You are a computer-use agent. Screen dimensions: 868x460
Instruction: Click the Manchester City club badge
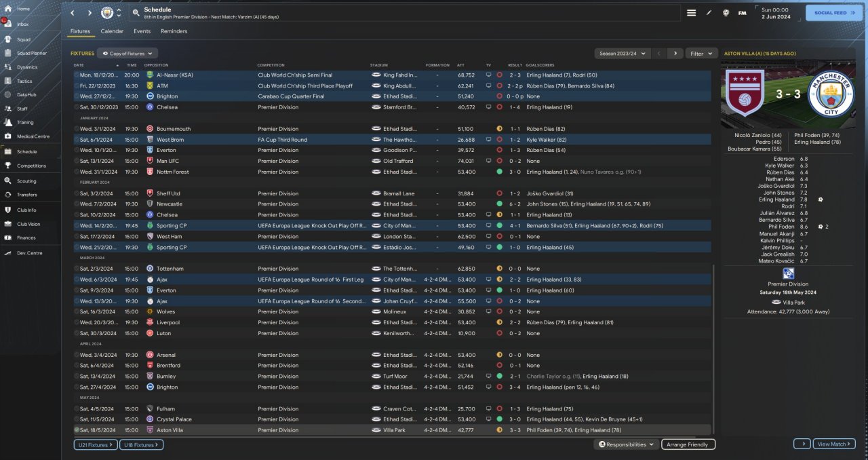107,13
